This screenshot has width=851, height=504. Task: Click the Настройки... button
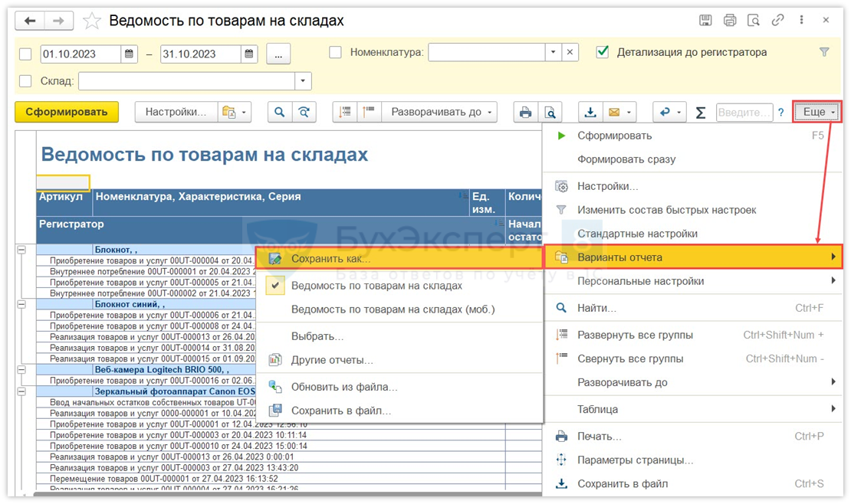(x=176, y=112)
